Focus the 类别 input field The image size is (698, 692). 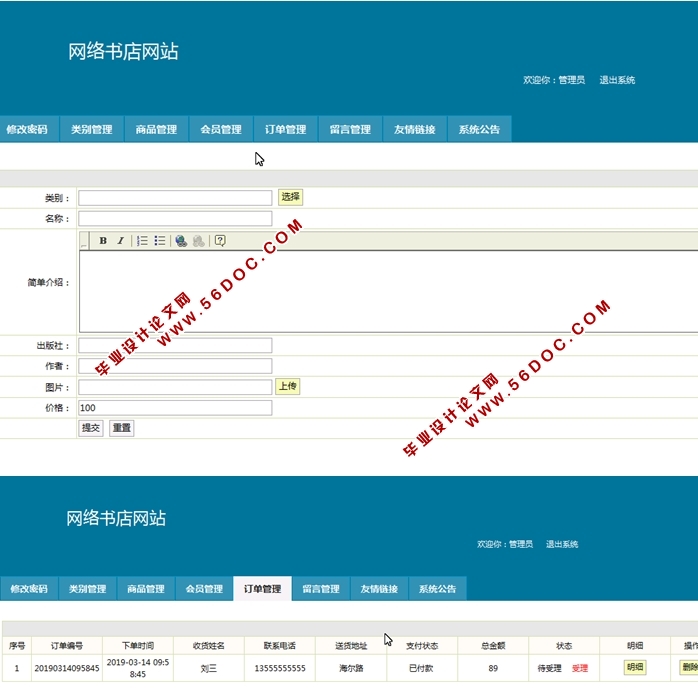pos(175,198)
